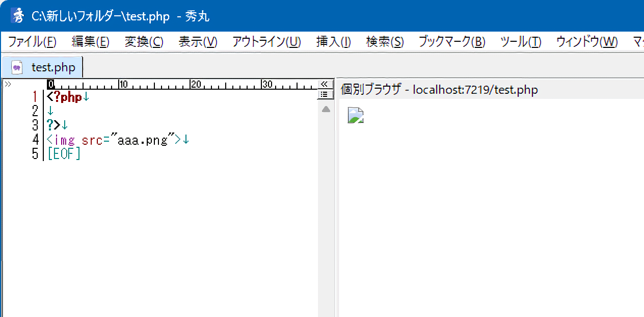
Task: Click the Hidemaru app icon in title bar
Action: pos(18,16)
